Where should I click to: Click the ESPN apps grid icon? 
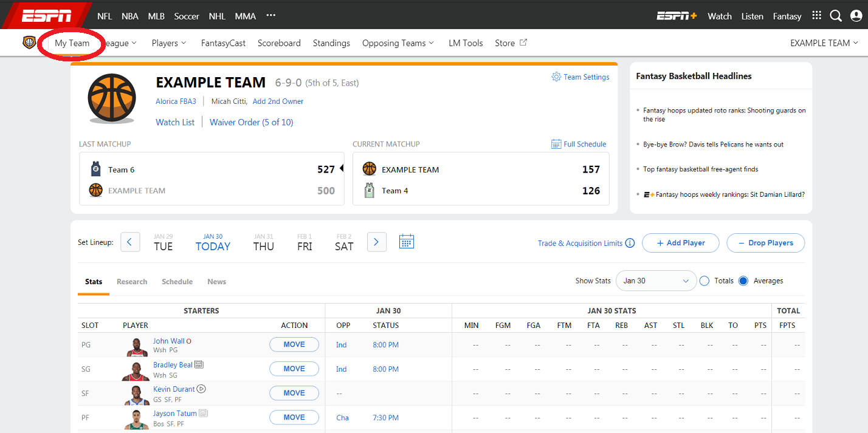816,16
